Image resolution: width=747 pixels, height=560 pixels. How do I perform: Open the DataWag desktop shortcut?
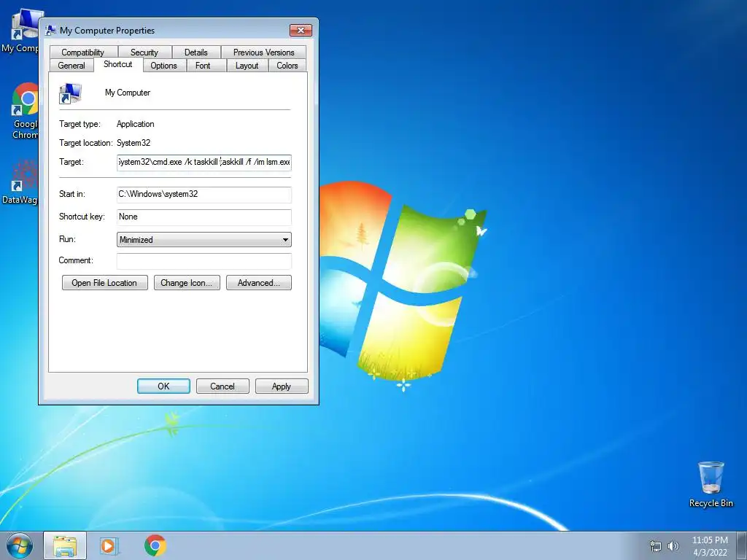20,182
